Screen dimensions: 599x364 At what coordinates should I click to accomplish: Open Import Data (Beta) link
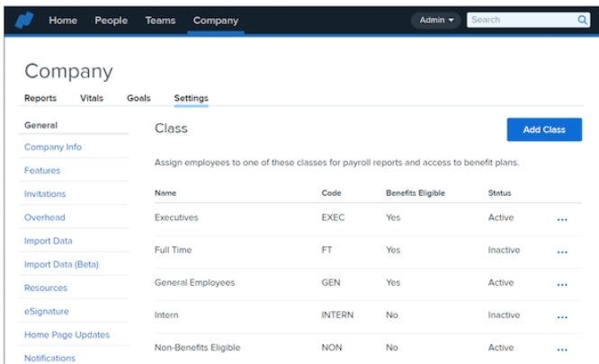tap(61, 264)
